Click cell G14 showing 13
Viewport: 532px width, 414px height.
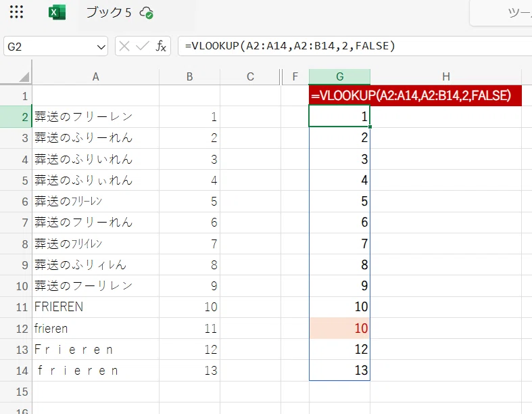coord(339,371)
